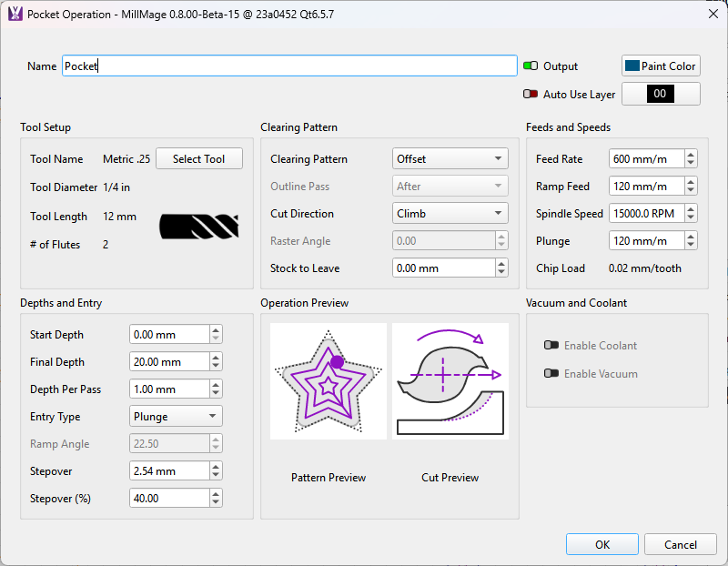728x566 pixels.
Task: Open the Entry Type dropdown set to Plunge
Action: tap(176, 417)
